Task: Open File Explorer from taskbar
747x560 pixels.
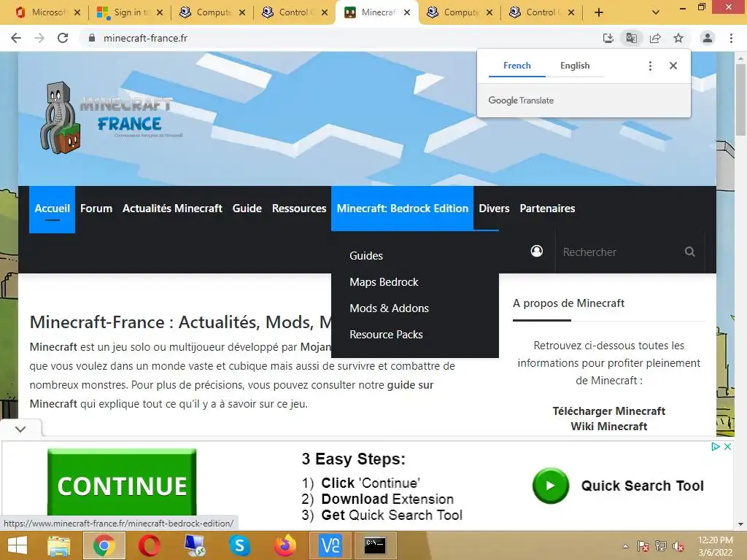Action: (x=58, y=545)
